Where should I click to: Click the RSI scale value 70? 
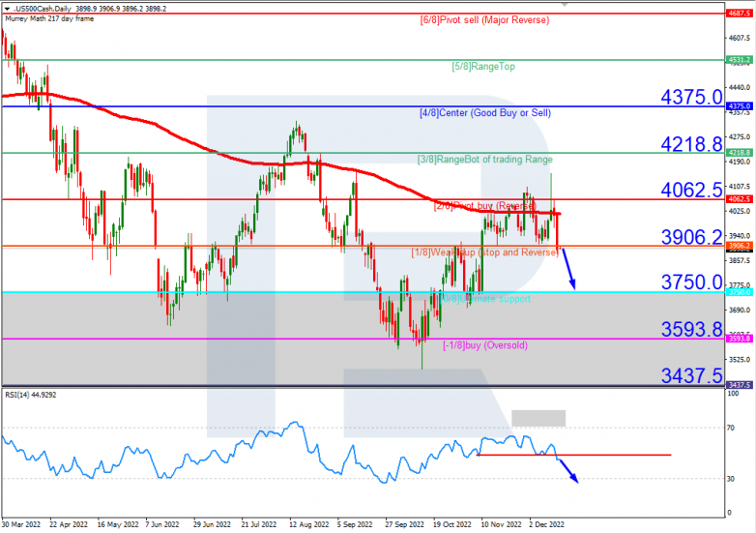click(x=731, y=428)
